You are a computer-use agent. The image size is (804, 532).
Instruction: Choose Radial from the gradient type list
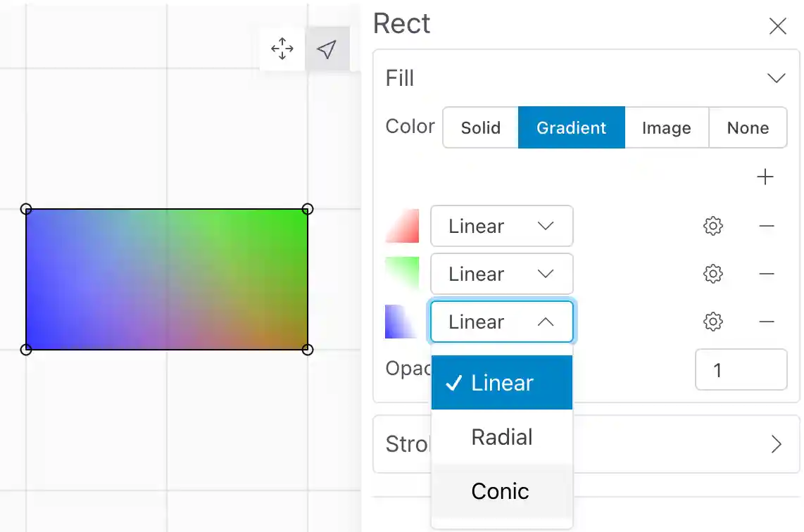(x=502, y=437)
